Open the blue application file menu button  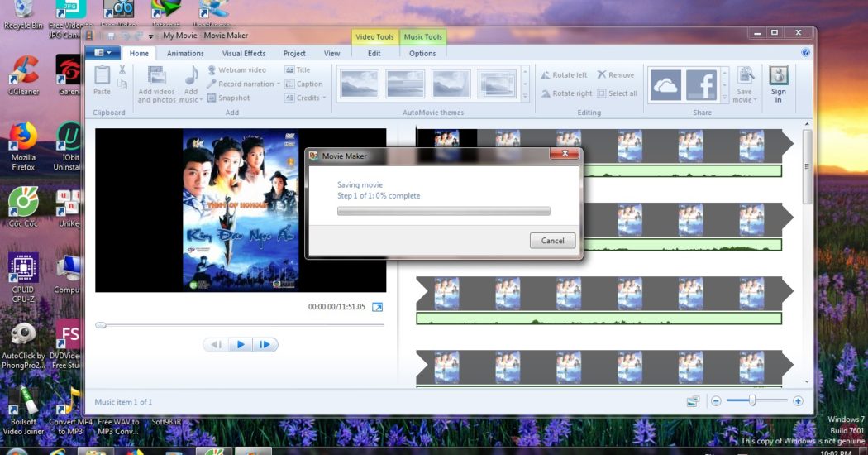(x=103, y=53)
